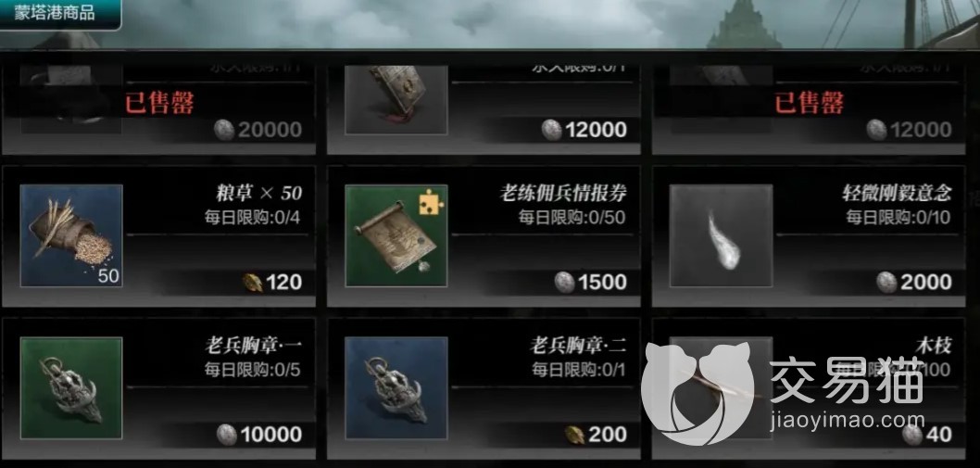Click the 老兵胸章·二 blue badge icon
Screen dimensions: 980x468
tap(396, 388)
